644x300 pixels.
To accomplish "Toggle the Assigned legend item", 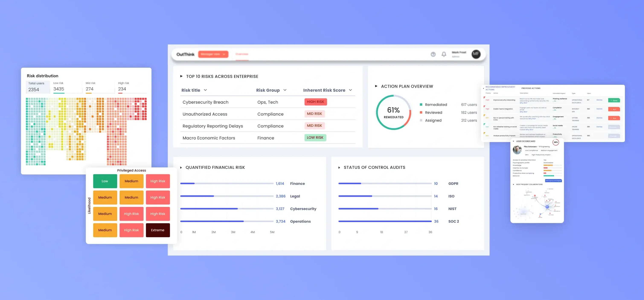I will coord(433,120).
